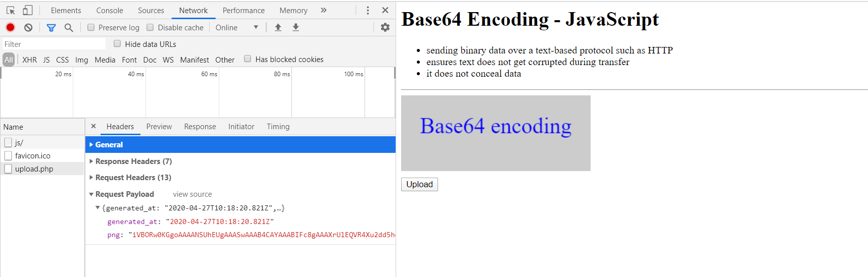Check Hide data URLs
The image size is (868, 277).
(117, 43)
